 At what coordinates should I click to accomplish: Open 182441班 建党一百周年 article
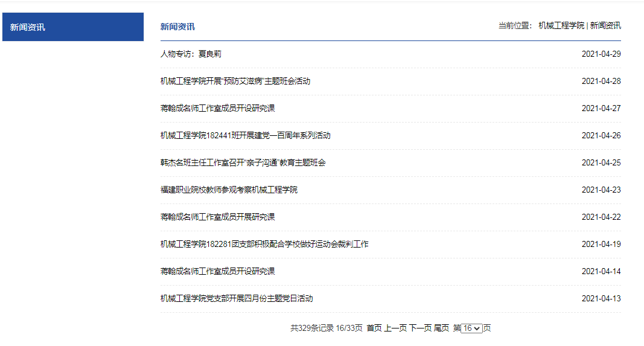tap(245, 136)
